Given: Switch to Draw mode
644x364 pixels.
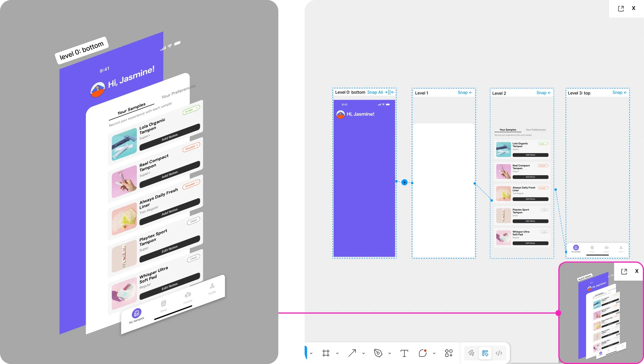Looking at the screenshot, I should pos(471,353).
